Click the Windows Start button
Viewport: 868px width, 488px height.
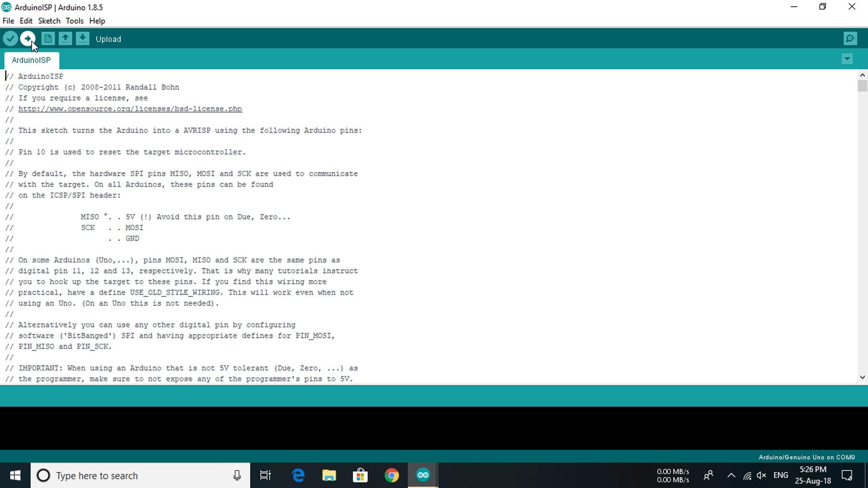15,475
